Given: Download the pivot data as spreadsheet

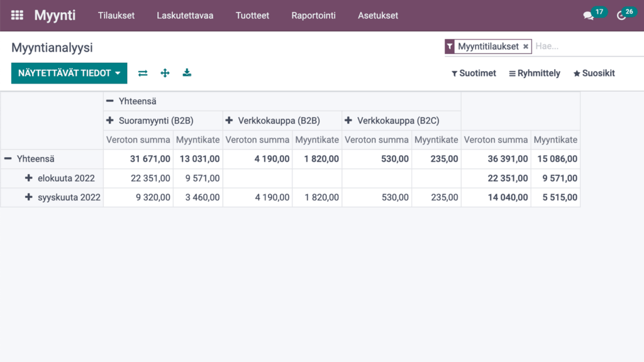Looking at the screenshot, I should pyautogui.click(x=187, y=73).
